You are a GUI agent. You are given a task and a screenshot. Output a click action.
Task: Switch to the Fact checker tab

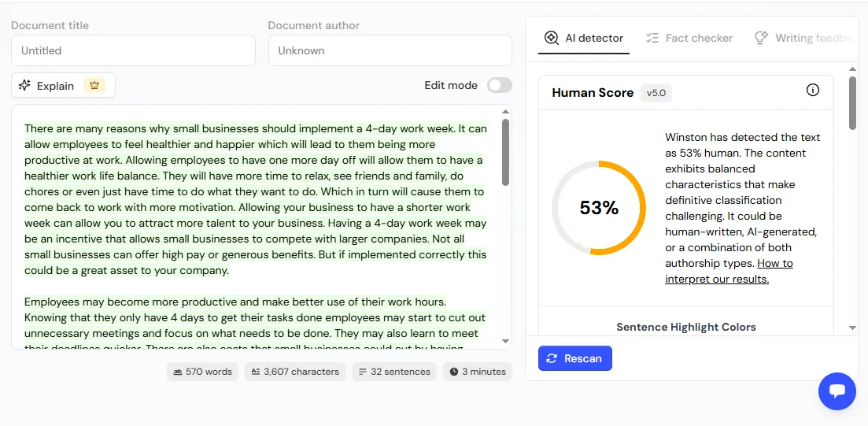689,38
